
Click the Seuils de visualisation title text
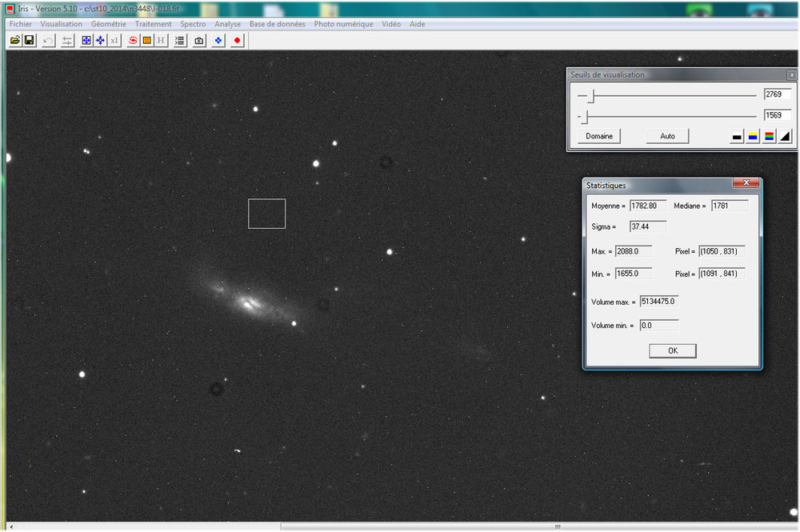tap(607, 75)
